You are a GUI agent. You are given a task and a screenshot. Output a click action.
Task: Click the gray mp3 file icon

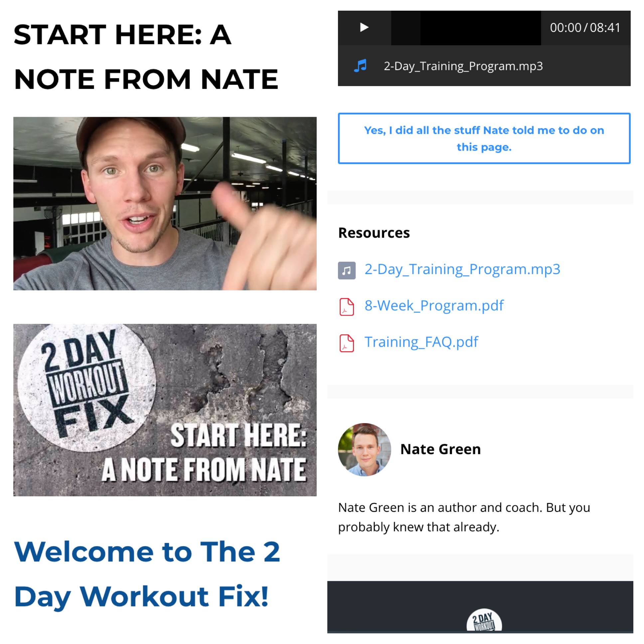347,270
